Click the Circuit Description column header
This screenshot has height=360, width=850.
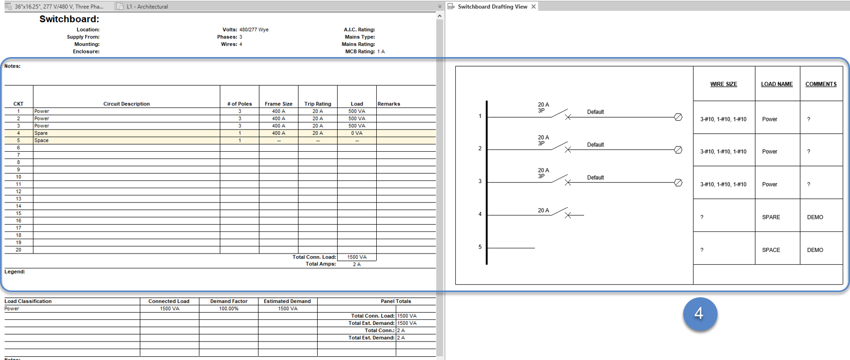pyautogui.click(x=126, y=104)
